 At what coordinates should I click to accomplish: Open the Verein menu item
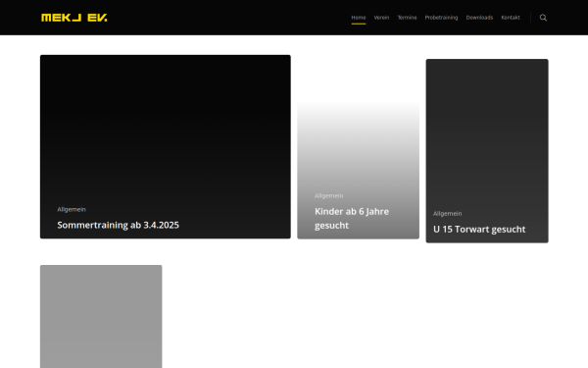point(381,18)
